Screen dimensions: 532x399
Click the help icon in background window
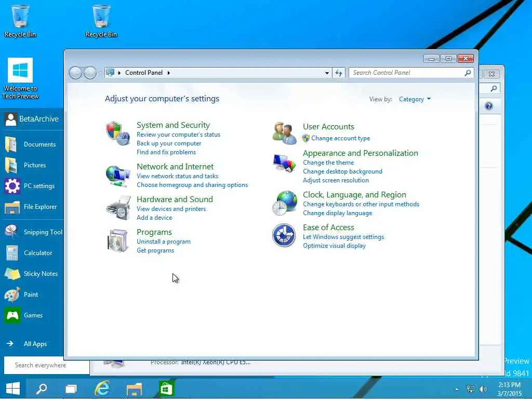[488, 106]
